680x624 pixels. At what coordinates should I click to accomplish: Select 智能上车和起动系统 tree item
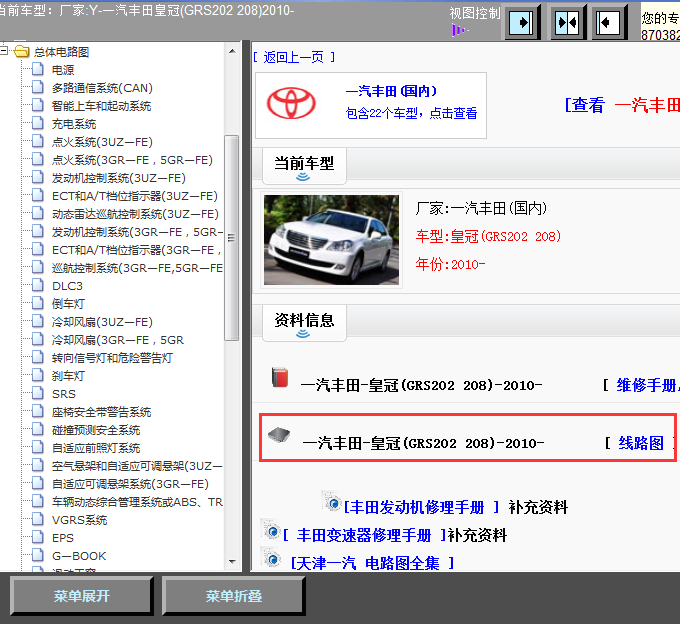[101, 106]
